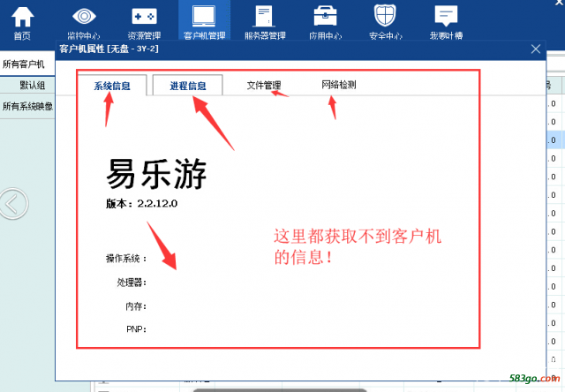Open the 安全中心 shield icon
The height and width of the screenshot is (392, 565).
(x=385, y=16)
